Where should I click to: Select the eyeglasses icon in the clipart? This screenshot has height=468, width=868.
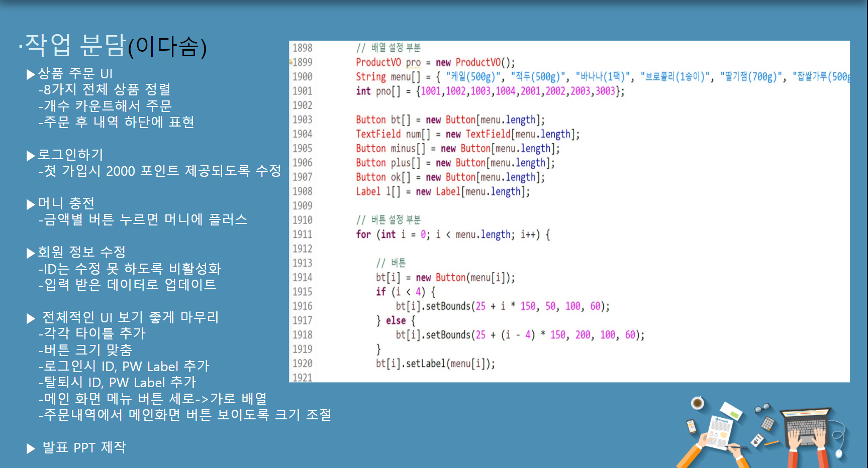pyautogui.click(x=762, y=408)
